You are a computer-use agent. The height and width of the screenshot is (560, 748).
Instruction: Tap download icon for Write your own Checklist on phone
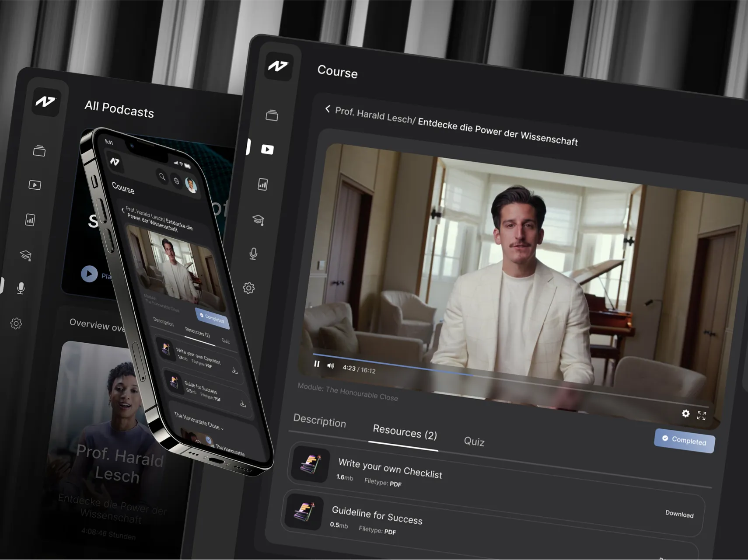pyautogui.click(x=235, y=370)
